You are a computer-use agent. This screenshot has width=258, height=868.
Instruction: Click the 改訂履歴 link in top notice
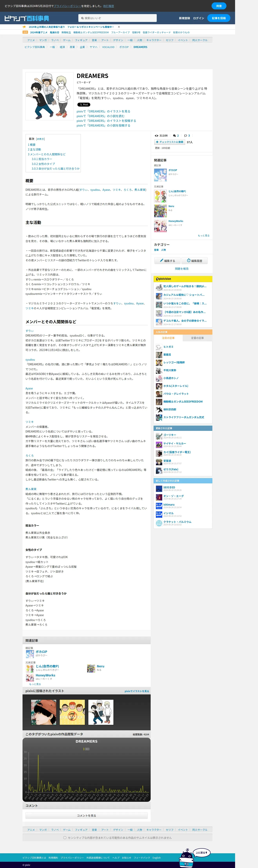pyautogui.click(x=109, y=6)
